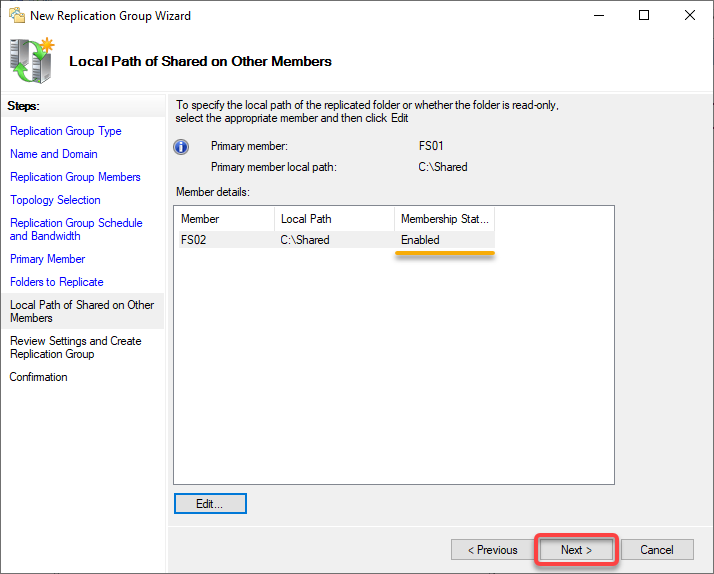The image size is (714, 574).
Task: Click the blue information icon
Action: [181, 147]
